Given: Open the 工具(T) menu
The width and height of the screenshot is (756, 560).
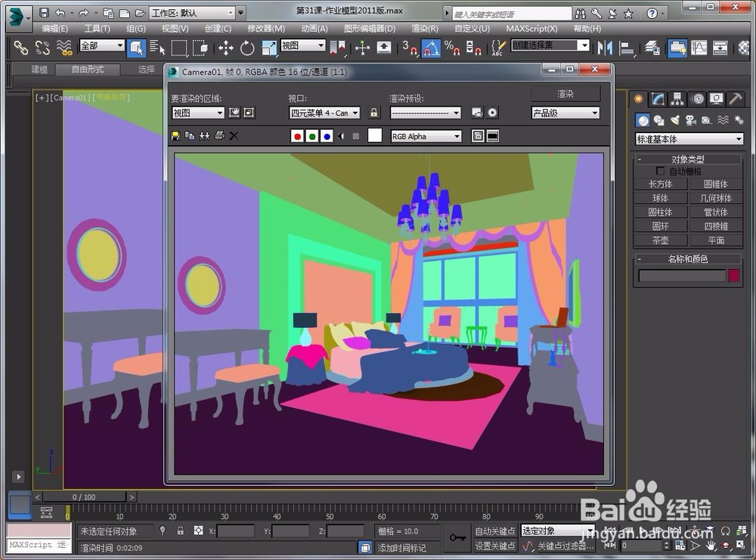Looking at the screenshot, I should click(97, 29).
